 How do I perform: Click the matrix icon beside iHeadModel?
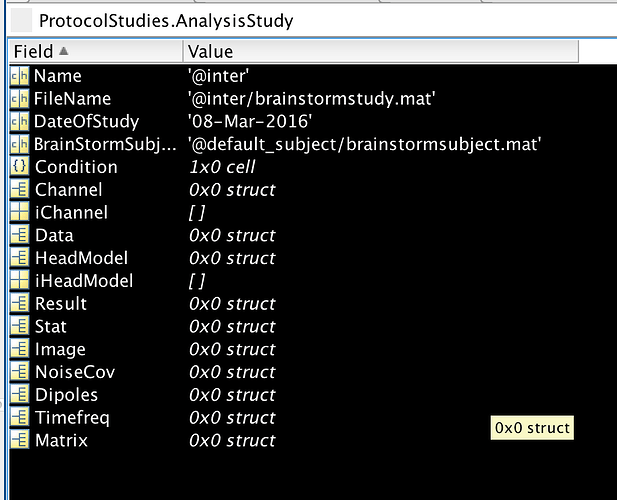coord(19,281)
